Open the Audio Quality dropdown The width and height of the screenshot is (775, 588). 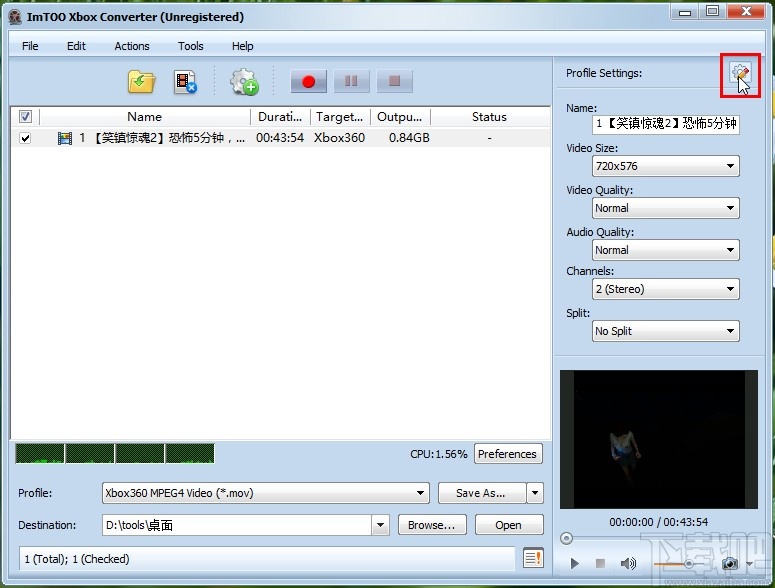665,250
